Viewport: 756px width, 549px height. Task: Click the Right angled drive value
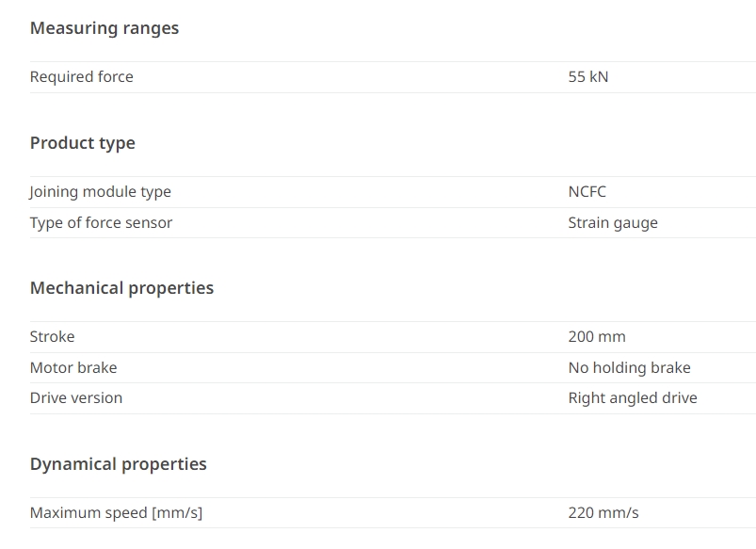[x=633, y=398]
